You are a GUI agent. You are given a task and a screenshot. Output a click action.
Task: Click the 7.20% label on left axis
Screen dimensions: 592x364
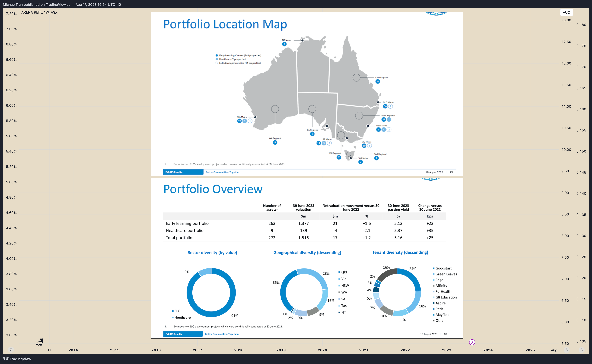coord(11,14)
